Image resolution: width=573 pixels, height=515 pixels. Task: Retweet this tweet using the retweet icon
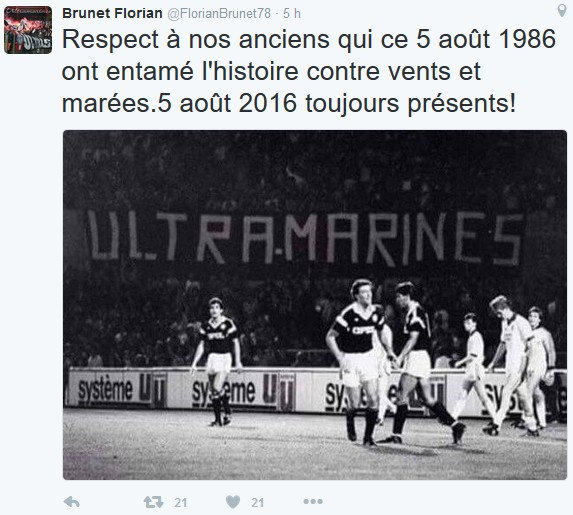(x=153, y=502)
